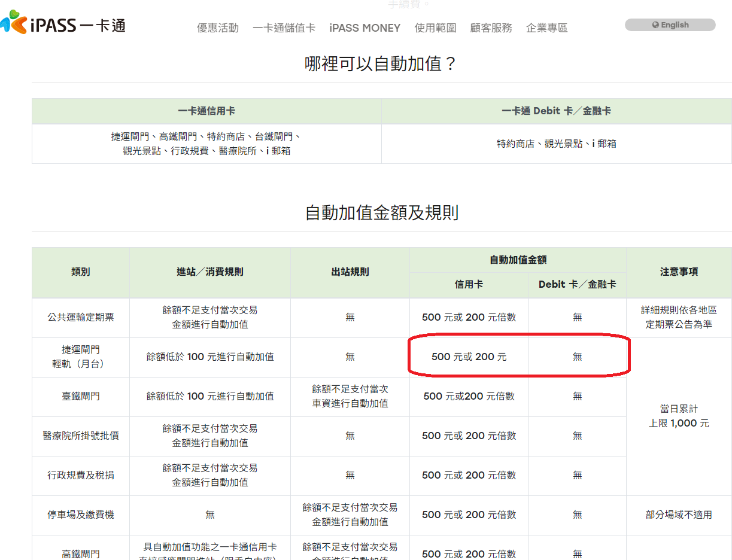Select the 臺鐵閘門 category cell
The image size is (732, 560).
[x=81, y=397]
